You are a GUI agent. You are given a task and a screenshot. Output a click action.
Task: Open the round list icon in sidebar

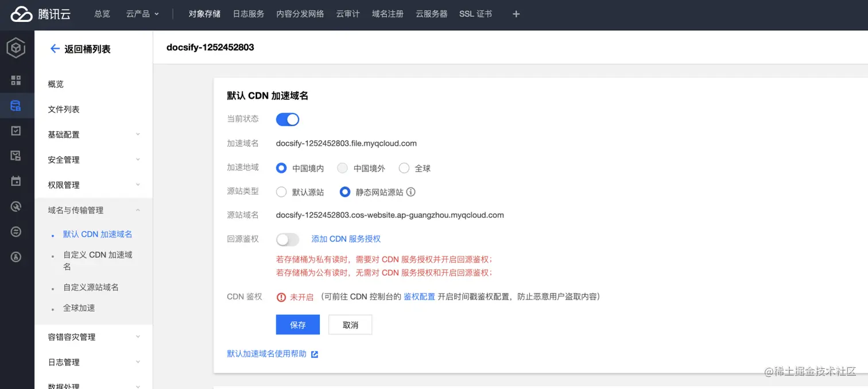coord(16,232)
